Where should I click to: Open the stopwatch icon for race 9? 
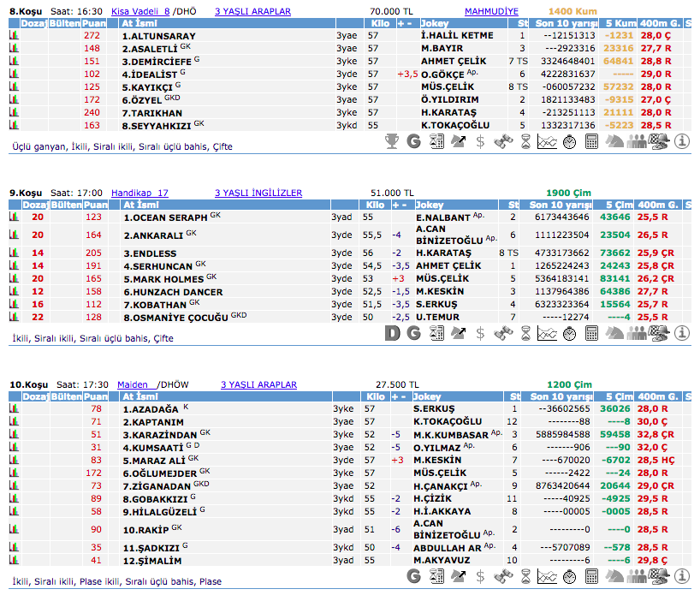click(570, 333)
